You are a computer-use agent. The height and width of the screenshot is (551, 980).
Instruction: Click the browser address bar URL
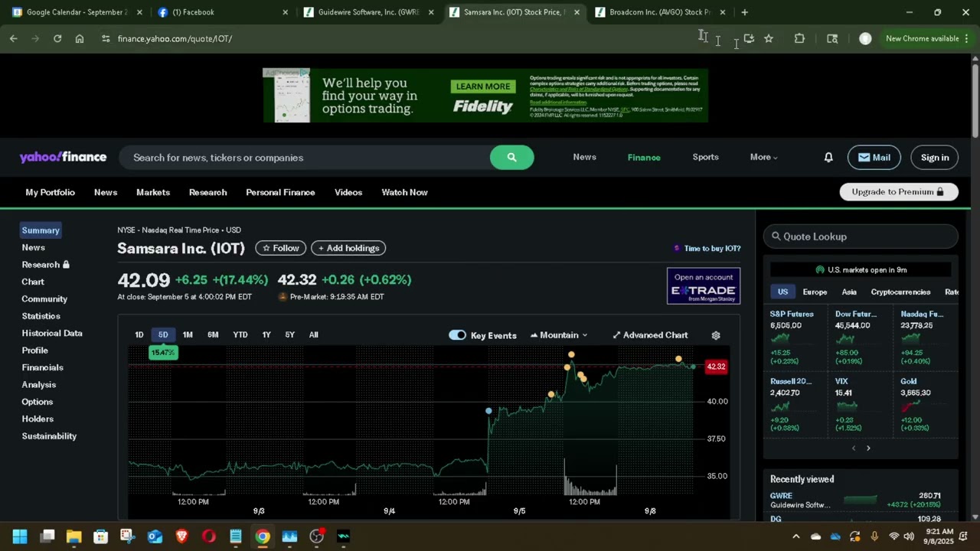pyautogui.click(x=175, y=38)
